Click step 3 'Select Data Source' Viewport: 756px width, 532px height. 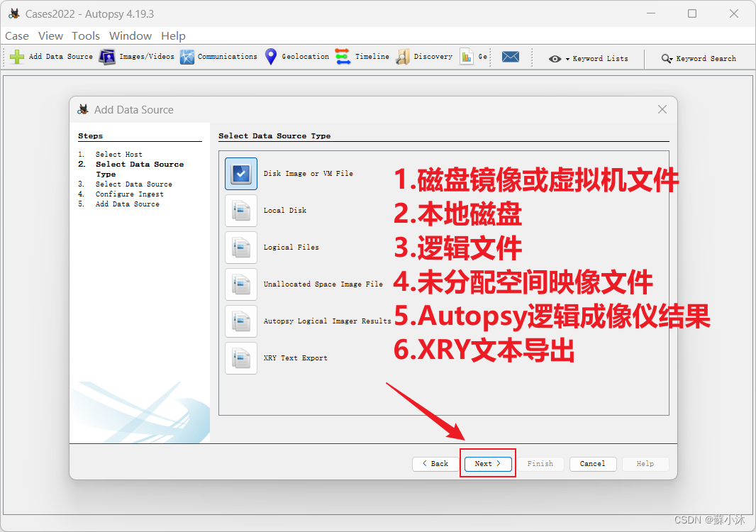(133, 184)
